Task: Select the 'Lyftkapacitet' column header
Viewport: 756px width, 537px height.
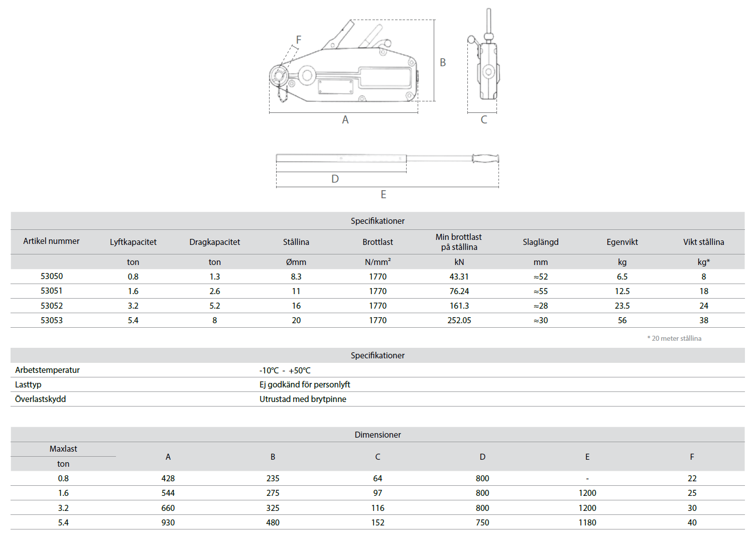Action: coord(133,242)
